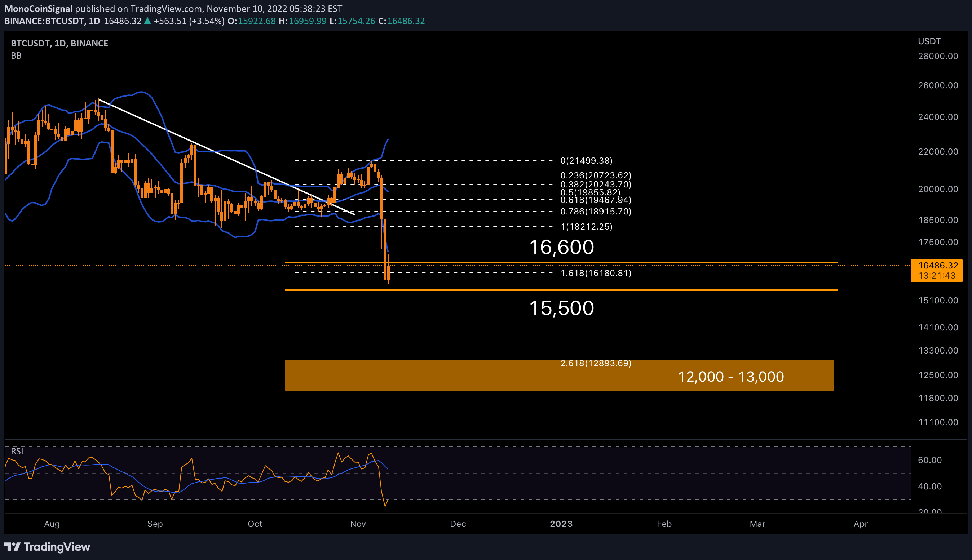Screen dimensions: 972x560
Task: Click the TradingView logo at the bottom
Action: 47,547
